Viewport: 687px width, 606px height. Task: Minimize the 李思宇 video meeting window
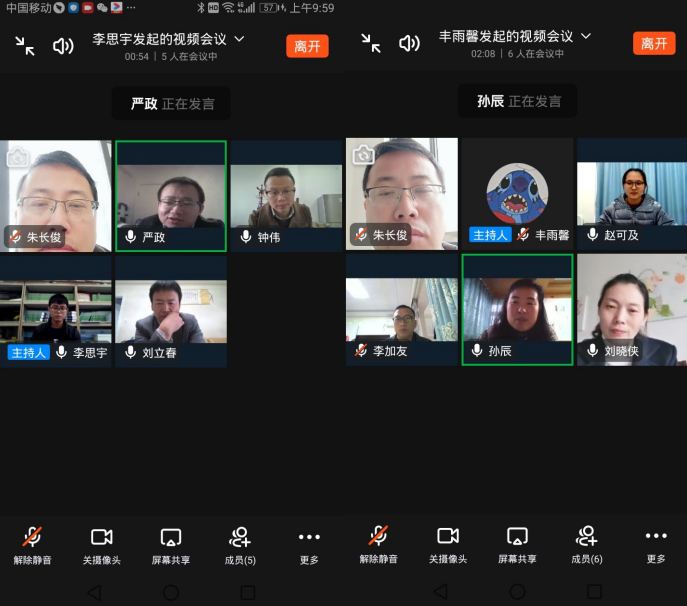(25, 45)
